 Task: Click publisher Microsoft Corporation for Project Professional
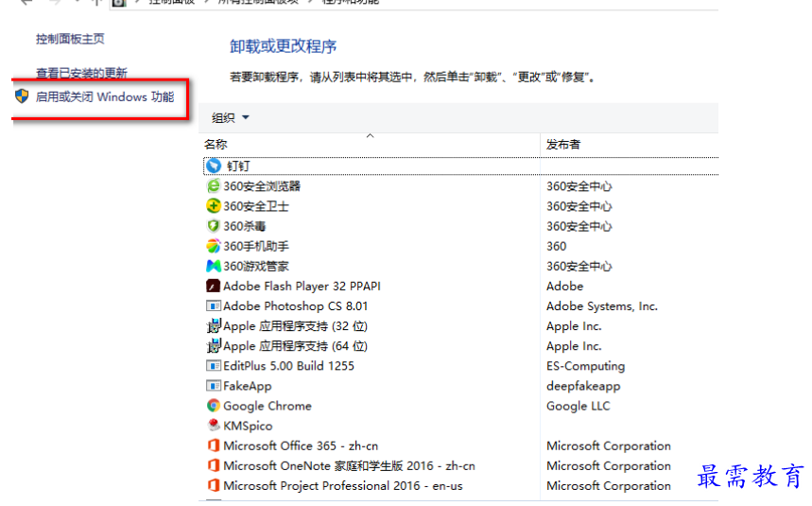click(609, 485)
